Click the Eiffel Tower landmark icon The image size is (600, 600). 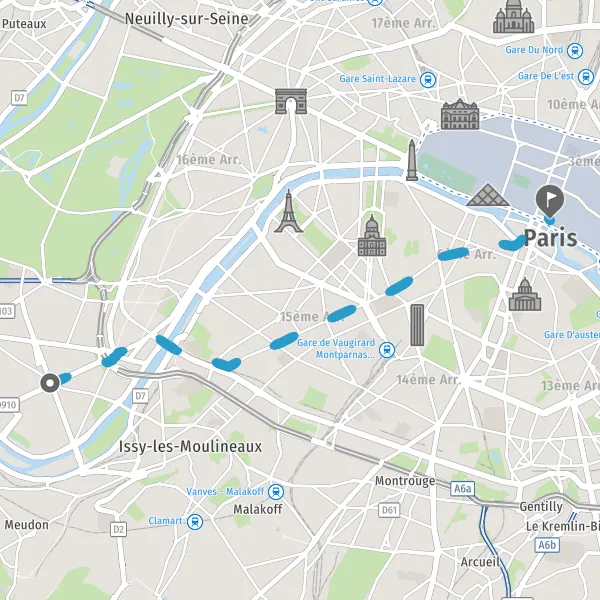click(x=289, y=211)
